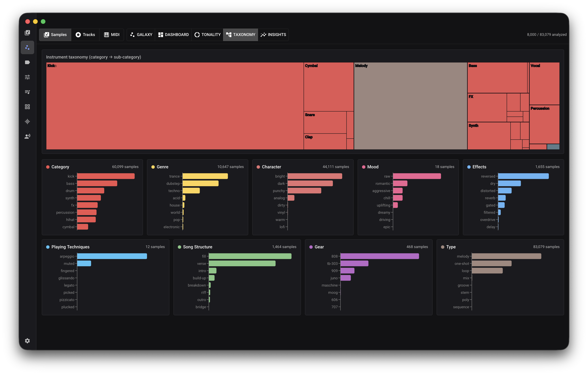Click the verse bar in Song Structure
The width and height of the screenshot is (588, 375).
[x=242, y=263]
